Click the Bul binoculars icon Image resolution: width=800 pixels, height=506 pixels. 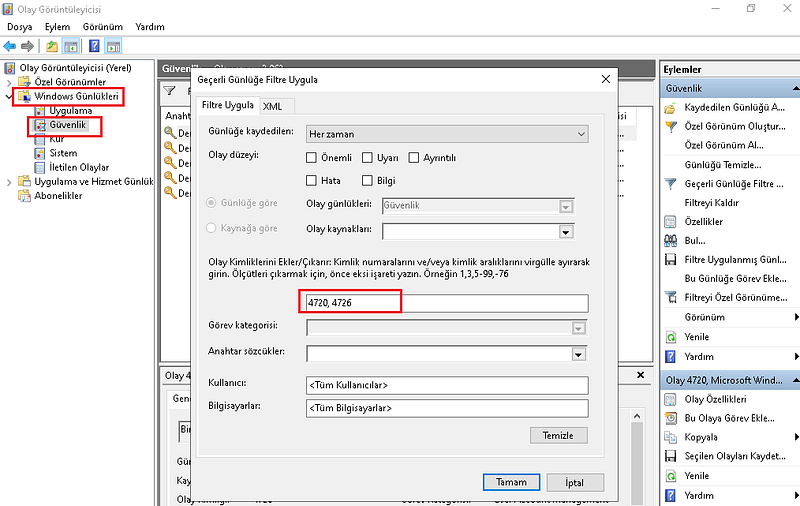point(670,241)
